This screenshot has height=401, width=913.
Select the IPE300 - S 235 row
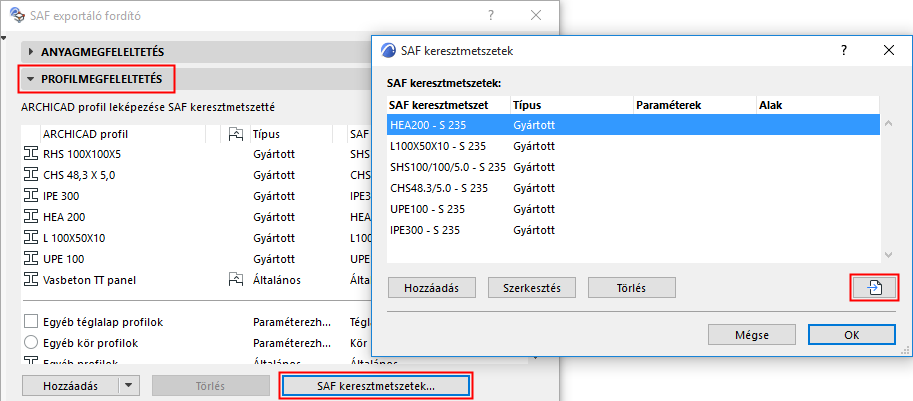point(633,230)
